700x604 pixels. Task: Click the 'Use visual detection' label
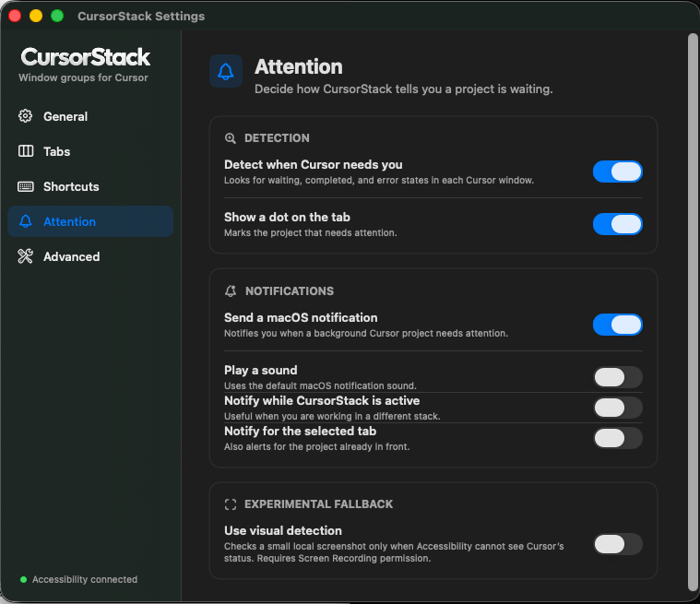tap(283, 530)
